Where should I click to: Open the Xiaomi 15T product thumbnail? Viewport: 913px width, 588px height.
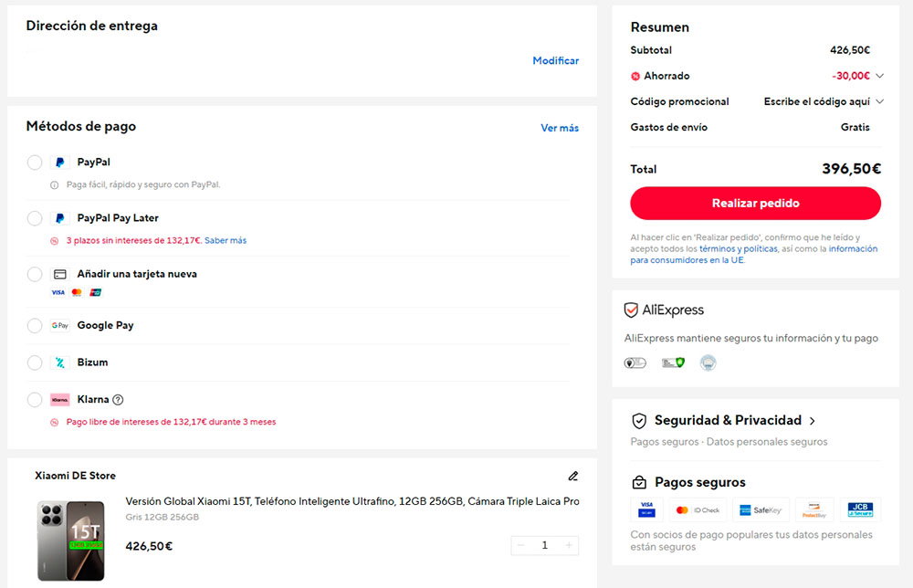tap(71, 541)
